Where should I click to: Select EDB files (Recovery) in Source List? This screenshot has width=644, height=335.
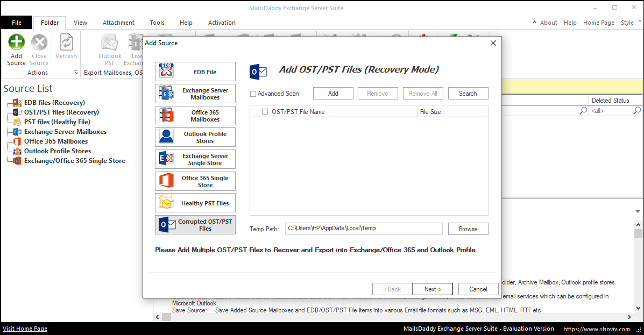(x=55, y=103)
